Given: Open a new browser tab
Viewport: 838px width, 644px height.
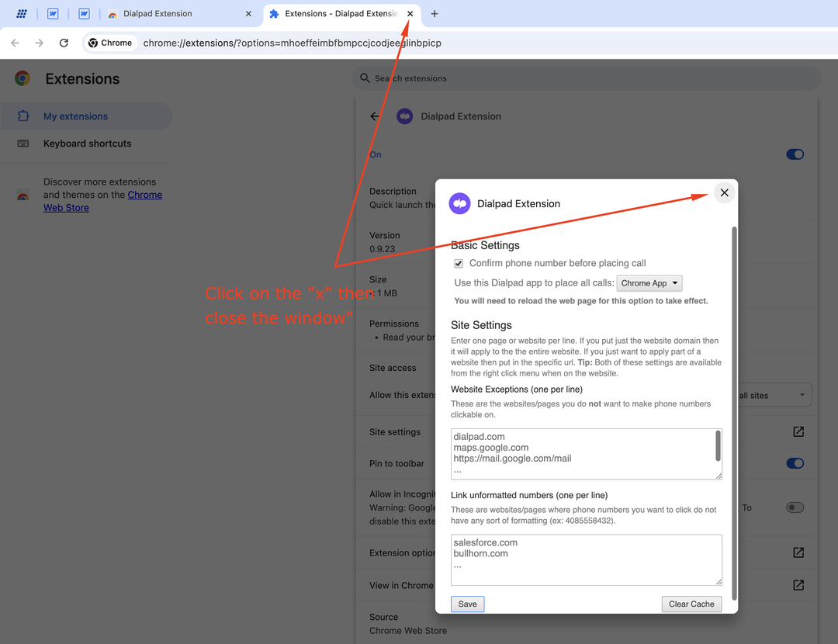Looking at the screenshot, I should [435, 14].
